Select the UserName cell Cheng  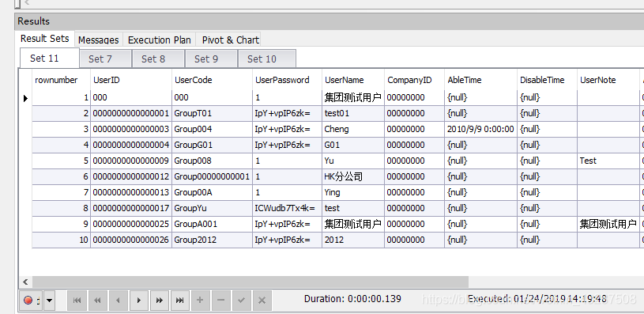pos(353,129)
